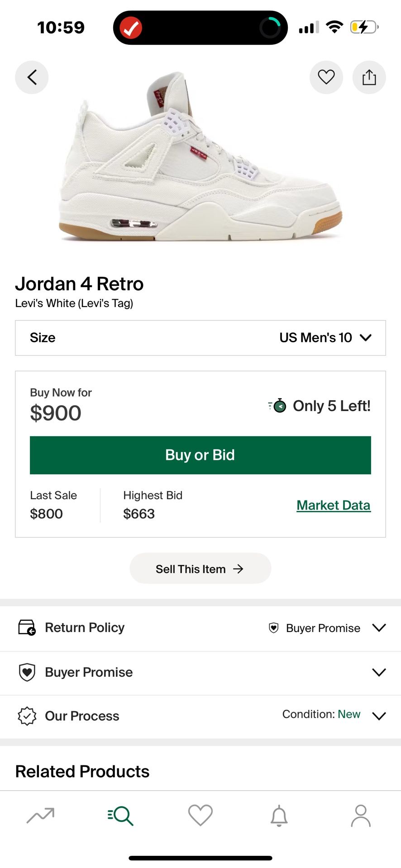Tap Sell This Item button

[x=200, y=569]
